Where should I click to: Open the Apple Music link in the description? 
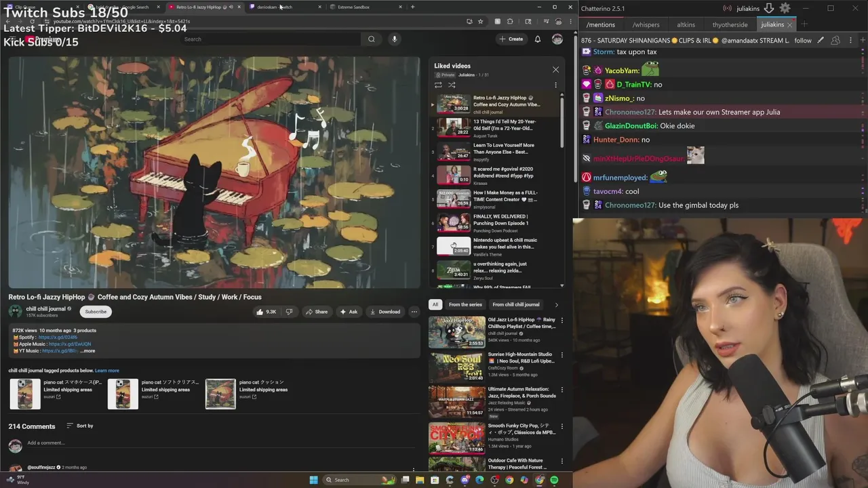coord(70,344)
